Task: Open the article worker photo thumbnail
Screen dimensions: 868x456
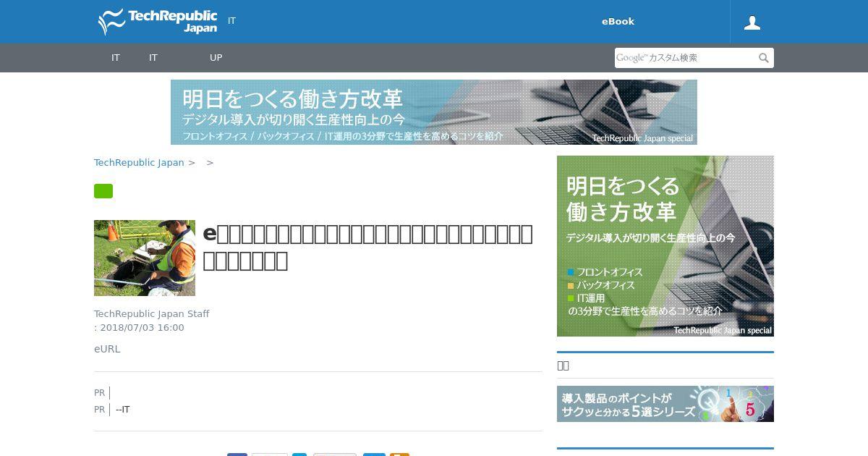Action: click(145, 258)
